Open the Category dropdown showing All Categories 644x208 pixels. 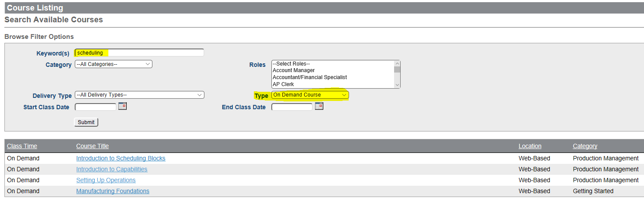click(x=114, y=64)
